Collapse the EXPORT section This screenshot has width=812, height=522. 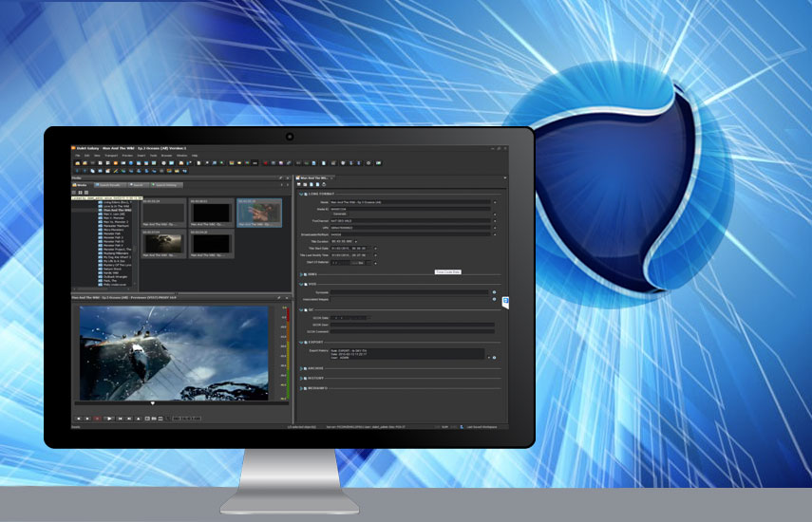pyautogui.click(x=301, y=342)
